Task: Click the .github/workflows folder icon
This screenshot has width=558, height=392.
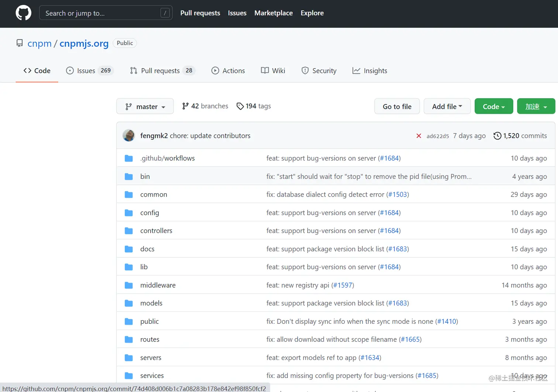Action: tap(129, 158)
